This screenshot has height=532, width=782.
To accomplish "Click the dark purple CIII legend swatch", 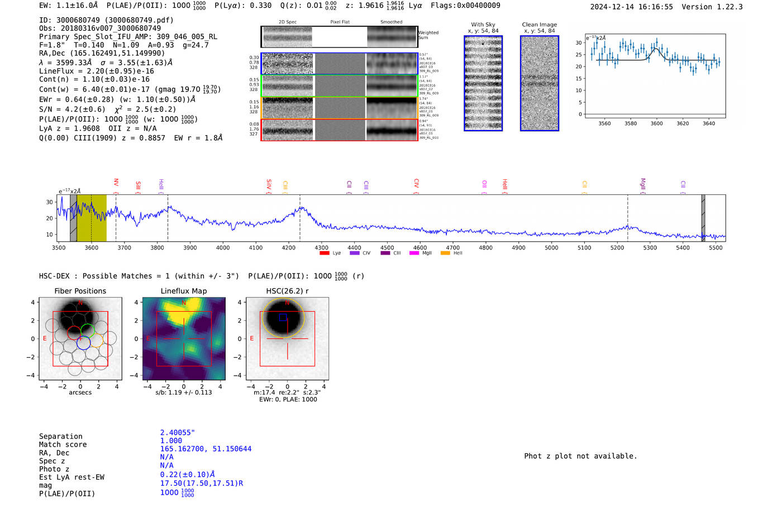I will click(385, 253).
